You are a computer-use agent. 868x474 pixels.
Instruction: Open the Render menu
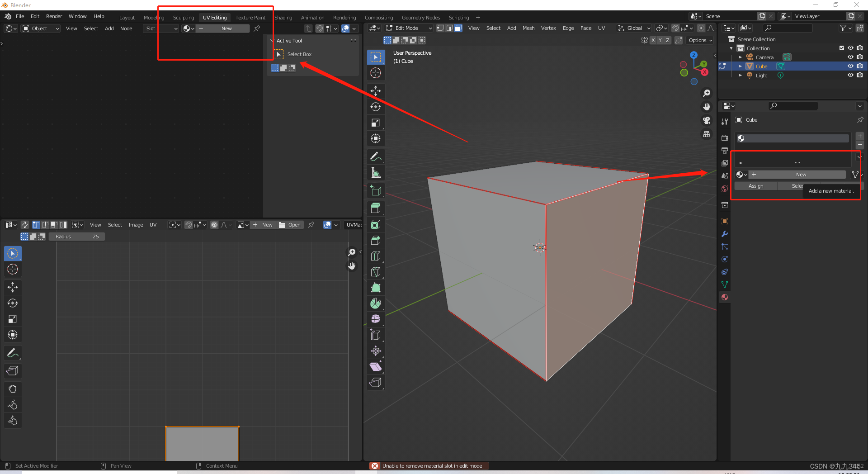tap(54, 16)
